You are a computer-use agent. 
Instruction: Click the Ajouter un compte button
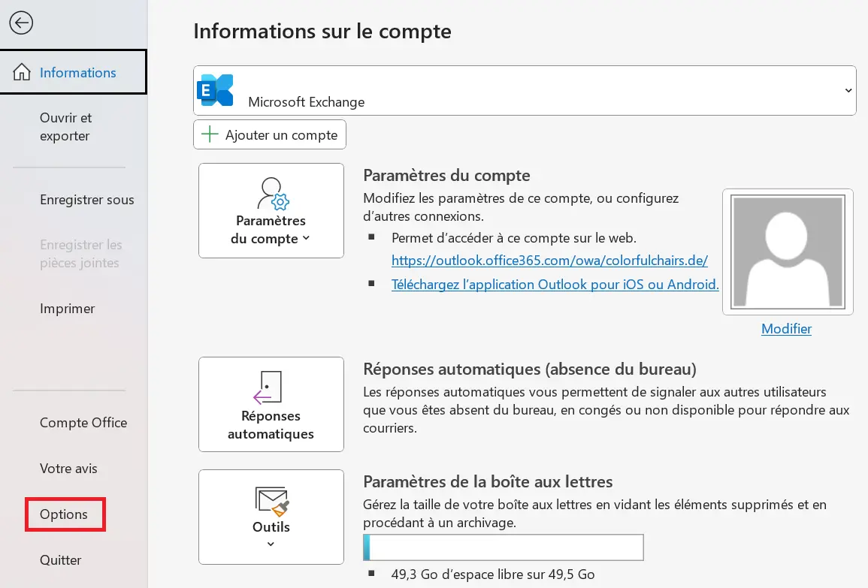coord(270,134)
